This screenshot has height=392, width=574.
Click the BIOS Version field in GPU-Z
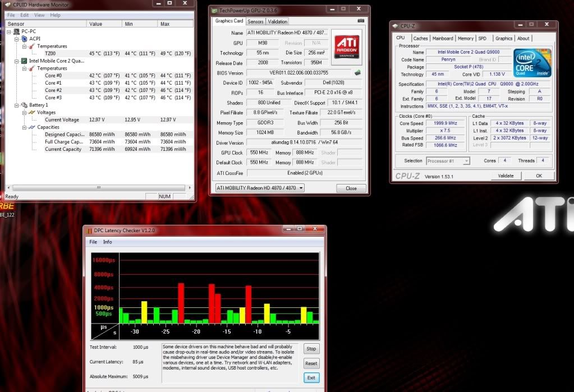click(299, 73)
